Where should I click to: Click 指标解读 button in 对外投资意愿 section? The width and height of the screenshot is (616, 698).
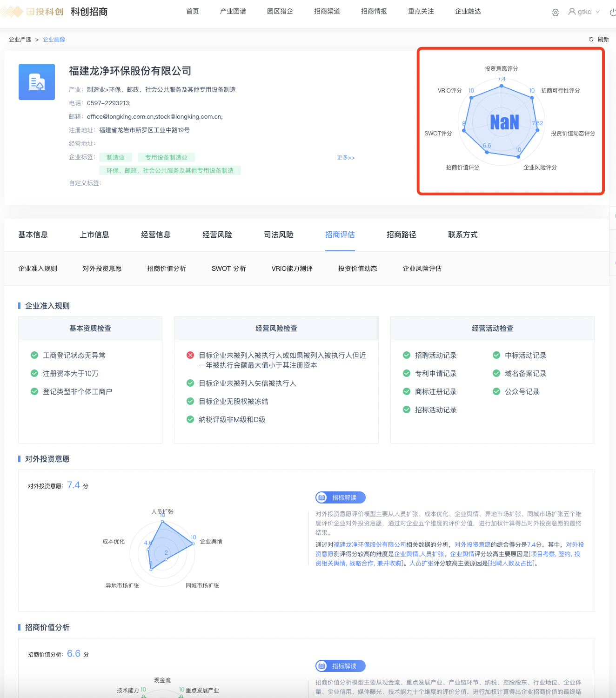[x=341, y=498]
